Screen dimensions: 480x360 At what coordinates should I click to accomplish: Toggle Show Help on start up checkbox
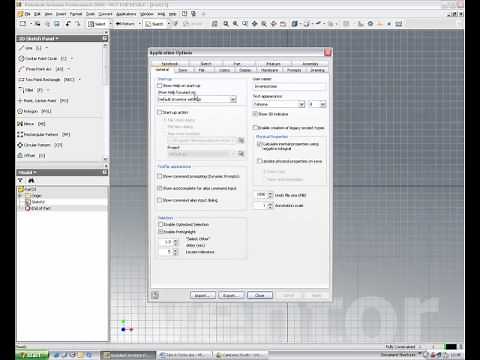coord(160,86)
